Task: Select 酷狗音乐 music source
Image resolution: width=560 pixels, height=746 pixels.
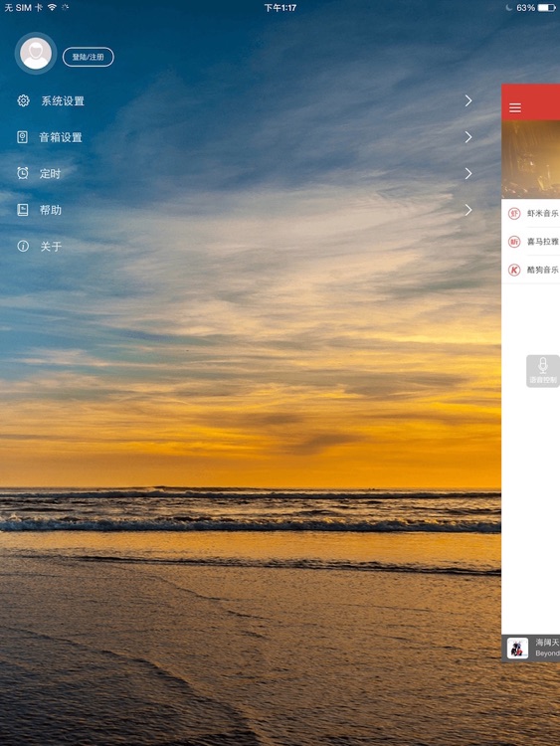Action: tap(531, 270)
